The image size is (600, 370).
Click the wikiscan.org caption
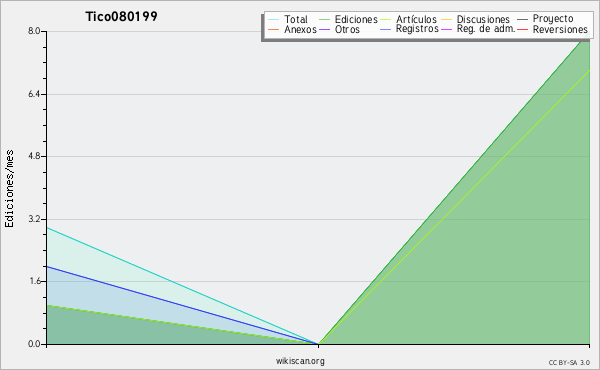pos(300,361)
